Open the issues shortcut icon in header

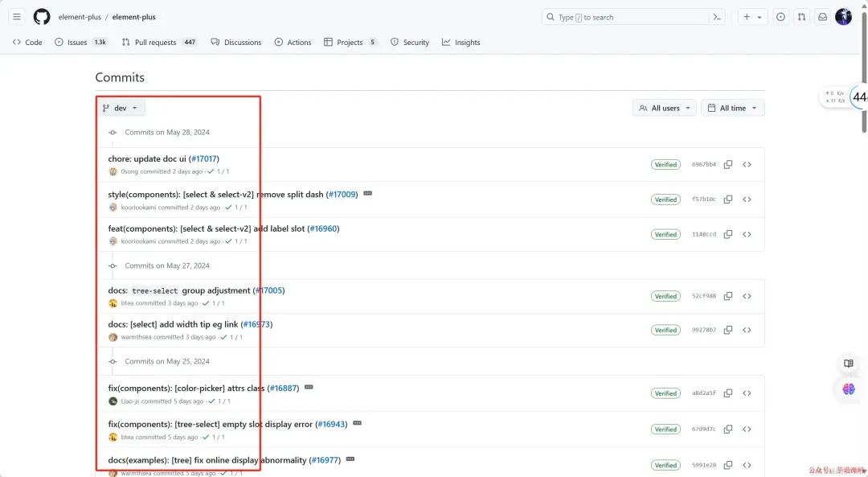780,17
